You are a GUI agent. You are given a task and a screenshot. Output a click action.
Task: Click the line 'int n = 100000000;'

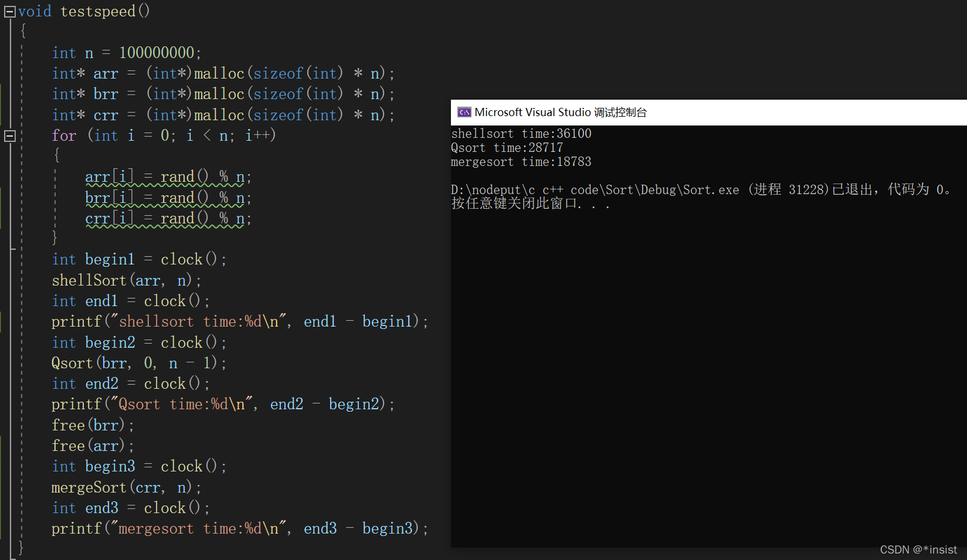click(127, 53)
